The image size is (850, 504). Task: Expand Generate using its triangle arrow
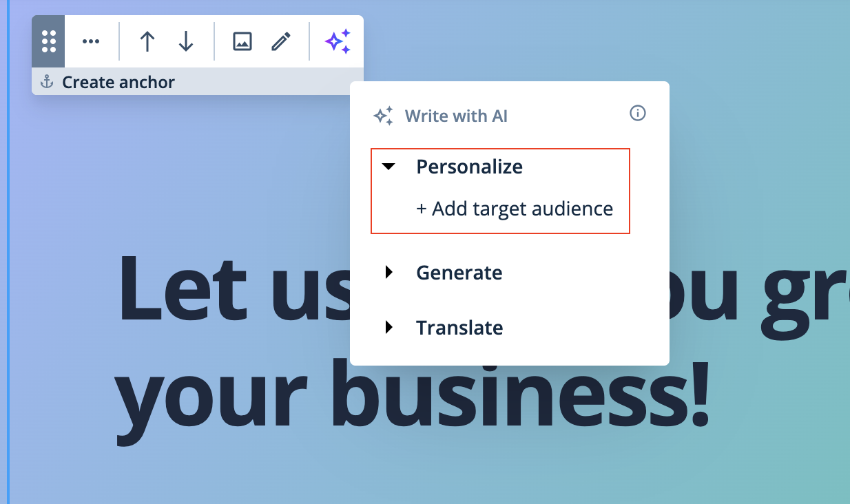[x=389, y=273]
